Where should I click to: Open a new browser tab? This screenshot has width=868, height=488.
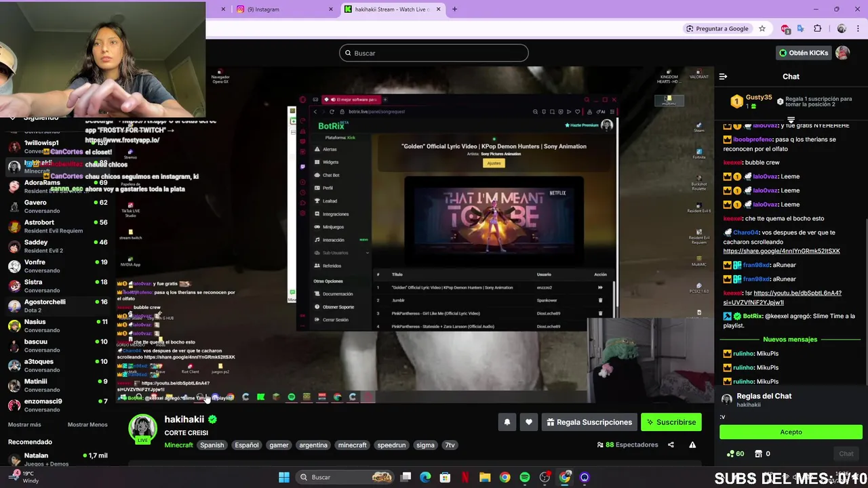pos(454,9)
